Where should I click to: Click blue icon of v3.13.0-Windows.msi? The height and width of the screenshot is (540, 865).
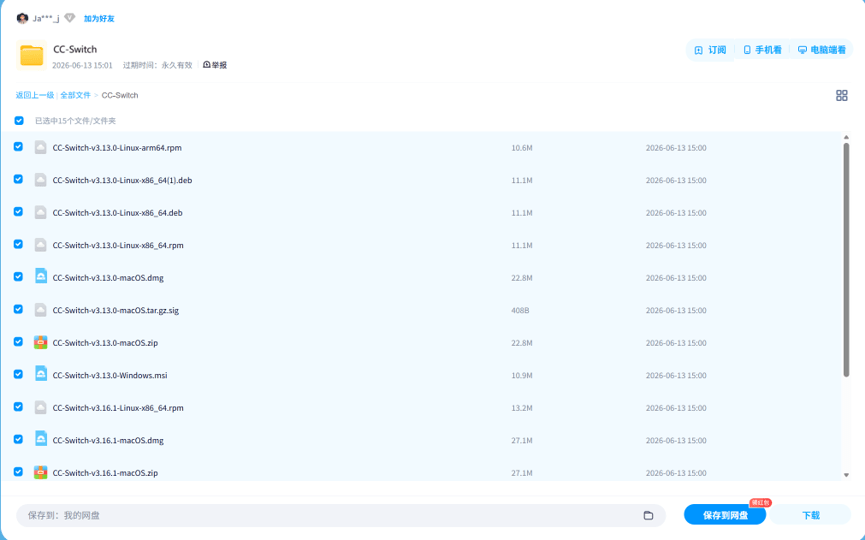pos(40,373)
